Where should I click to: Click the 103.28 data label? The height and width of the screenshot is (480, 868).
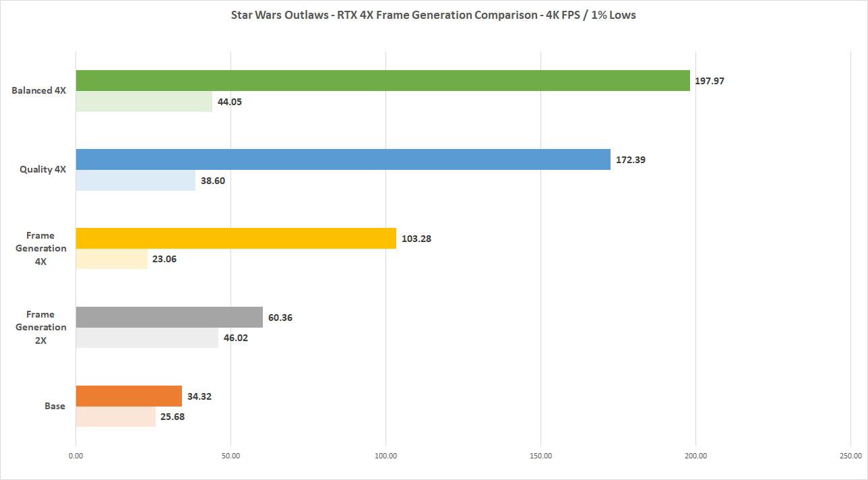(416, 239)
